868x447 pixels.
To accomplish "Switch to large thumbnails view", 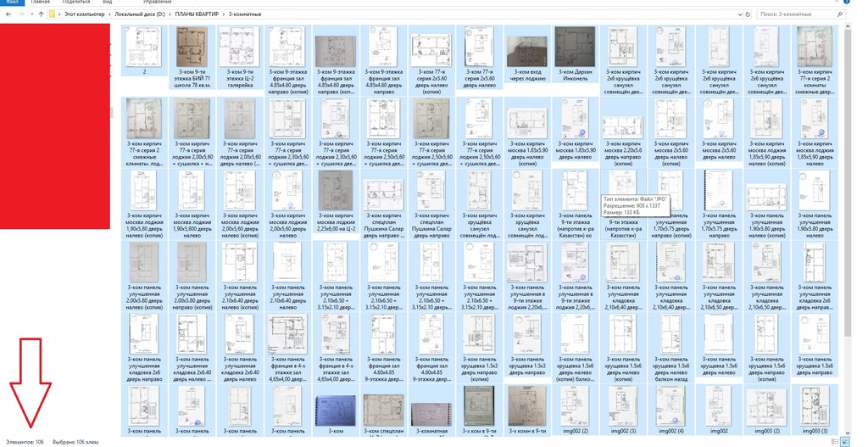I will pyautogui.click(x=846, y=442).
